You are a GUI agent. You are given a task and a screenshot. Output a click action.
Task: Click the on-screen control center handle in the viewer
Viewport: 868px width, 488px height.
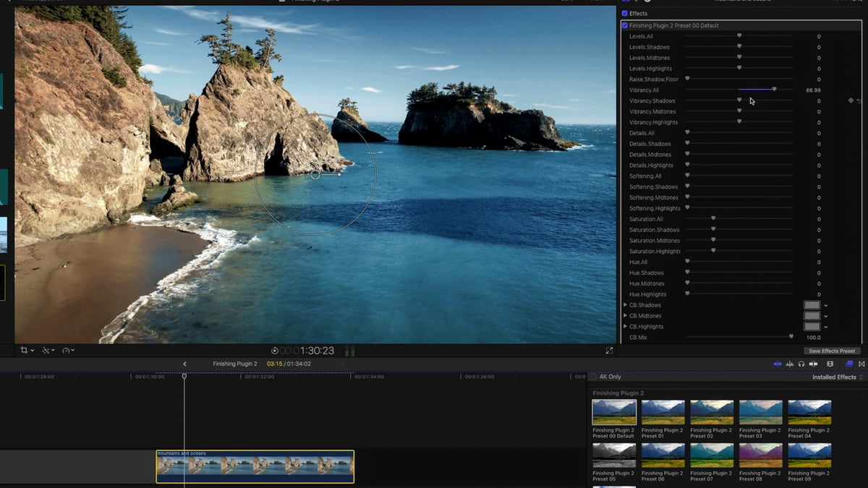pos(315,174)
